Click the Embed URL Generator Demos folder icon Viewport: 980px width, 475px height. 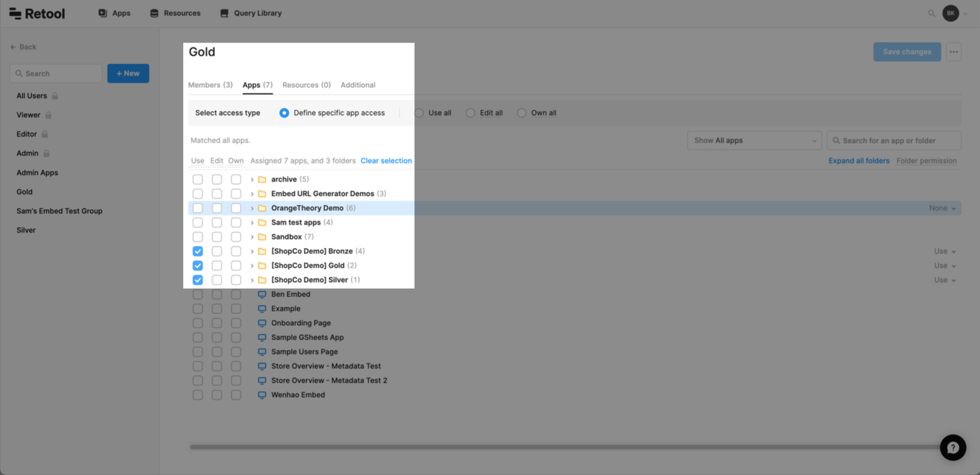click(262, 193)
